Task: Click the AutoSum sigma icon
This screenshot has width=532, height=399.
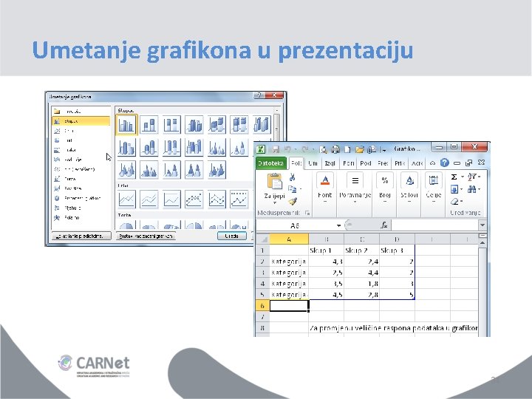Action: click(x=454, y=177)
